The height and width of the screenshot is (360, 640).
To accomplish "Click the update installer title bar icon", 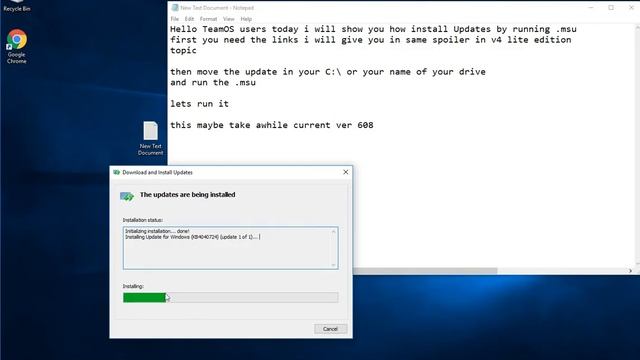I will (116, 172).
